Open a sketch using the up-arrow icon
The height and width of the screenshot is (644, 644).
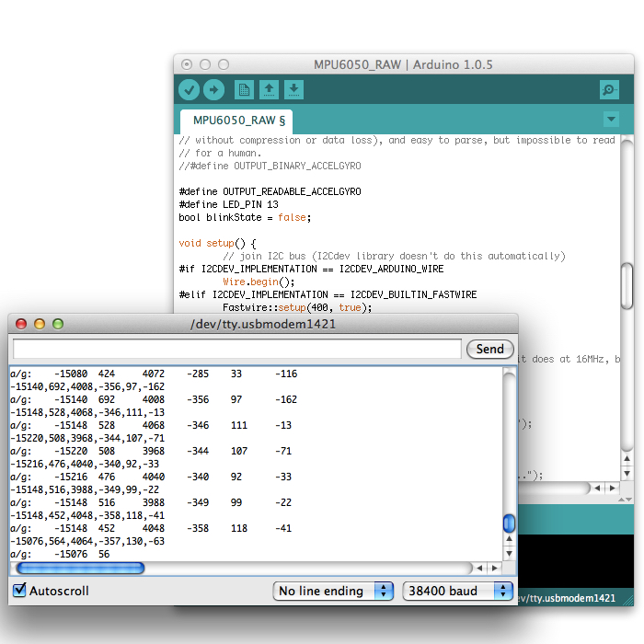point(269,89)
